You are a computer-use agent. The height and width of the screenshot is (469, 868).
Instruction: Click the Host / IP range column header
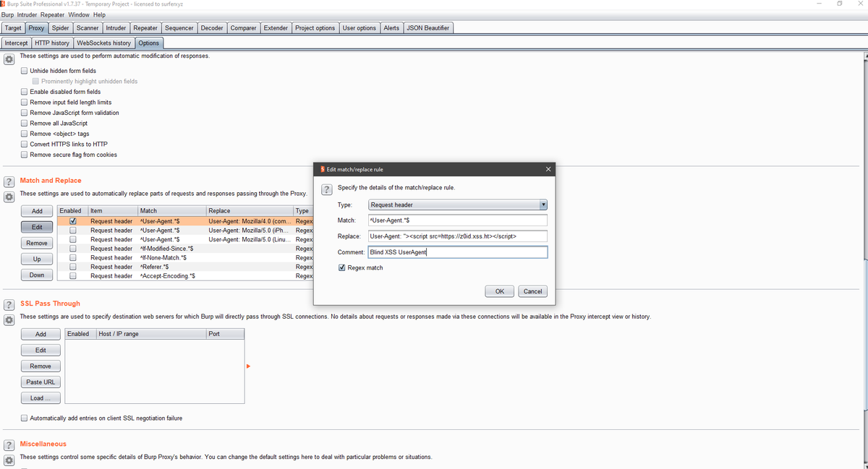(150, 334)
